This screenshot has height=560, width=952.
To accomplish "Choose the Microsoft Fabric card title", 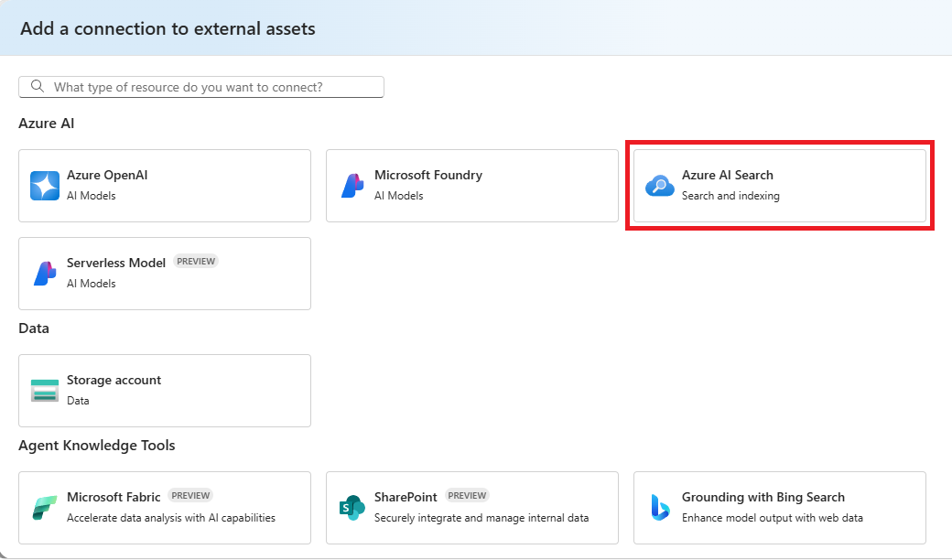I will 114,497.
